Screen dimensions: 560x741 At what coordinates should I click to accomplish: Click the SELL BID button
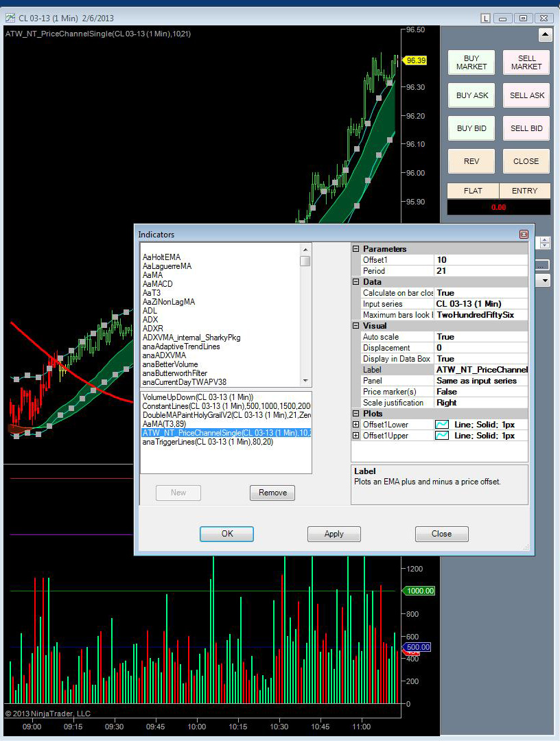tap(526, 128)
